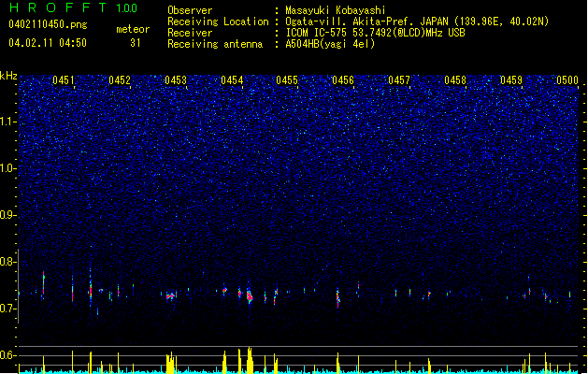Click the 0454 time marker
The image size is (588, 374).
232,80
